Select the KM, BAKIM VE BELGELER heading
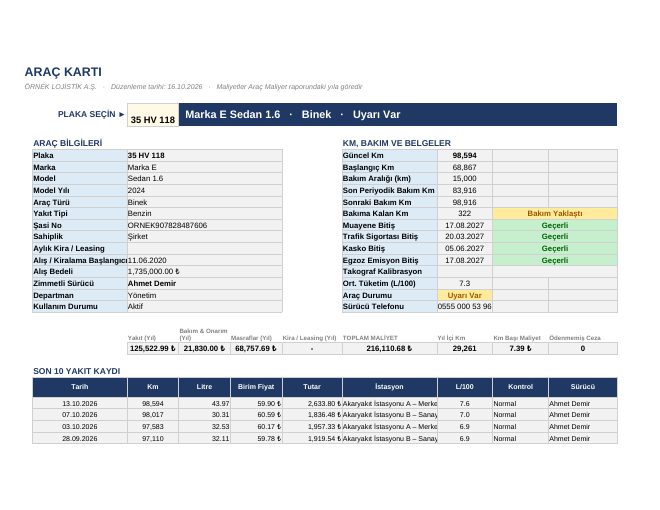The height and width of the screenshot is (510, 660). (397, 143)
